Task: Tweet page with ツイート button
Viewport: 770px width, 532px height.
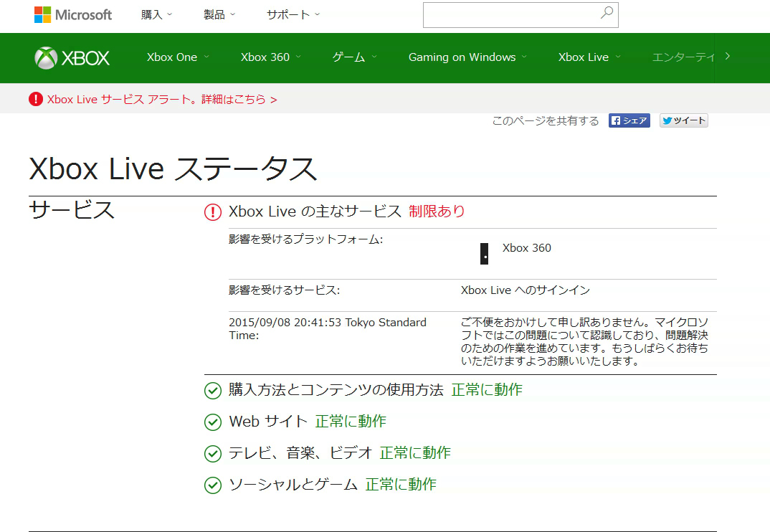Action: [x=683, y=120]
